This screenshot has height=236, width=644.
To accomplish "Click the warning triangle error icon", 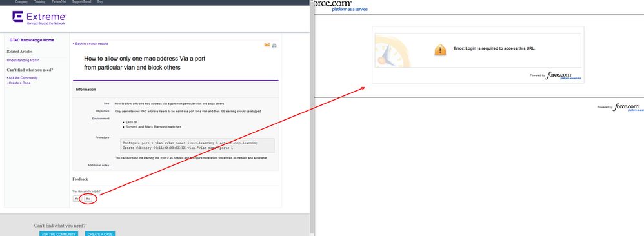I will 440,50.
